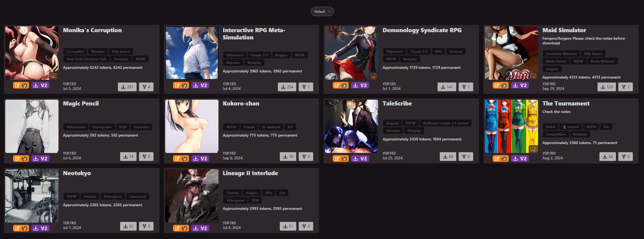This screenshot has width=644, height=239.
Task: Open the Default sort dropdown
Action: pyautogui.click(x=322, y=11)
